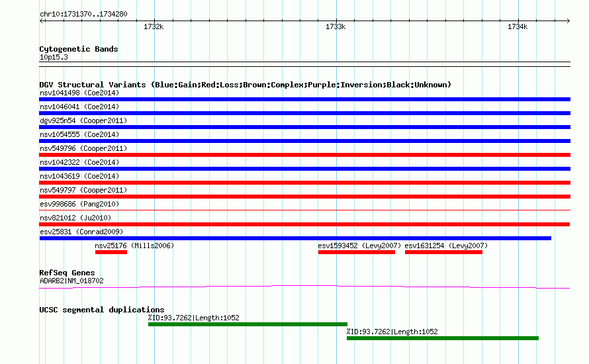Click the second %ID:93.7262|Length:1052 label
Viewport: 589px width, 364px height.
(392, 332)
